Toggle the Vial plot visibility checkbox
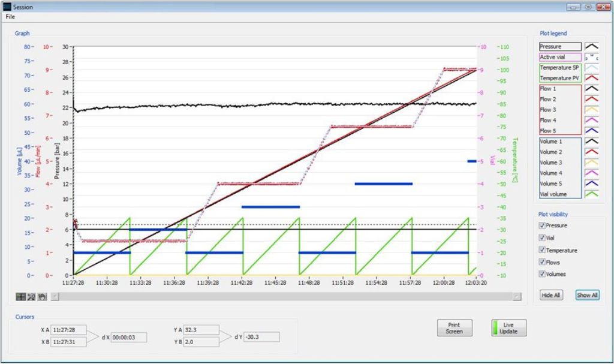The height and width of the screenshot is (364, 614). click(542, 238)
